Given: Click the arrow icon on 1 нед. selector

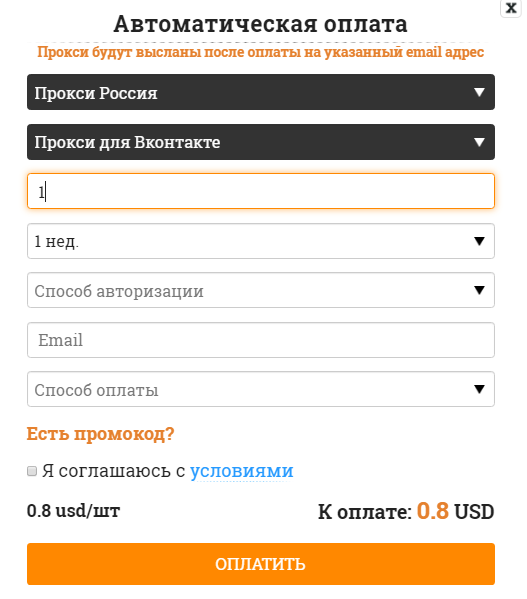Looking at the screenshot, I should coord(479,241).
